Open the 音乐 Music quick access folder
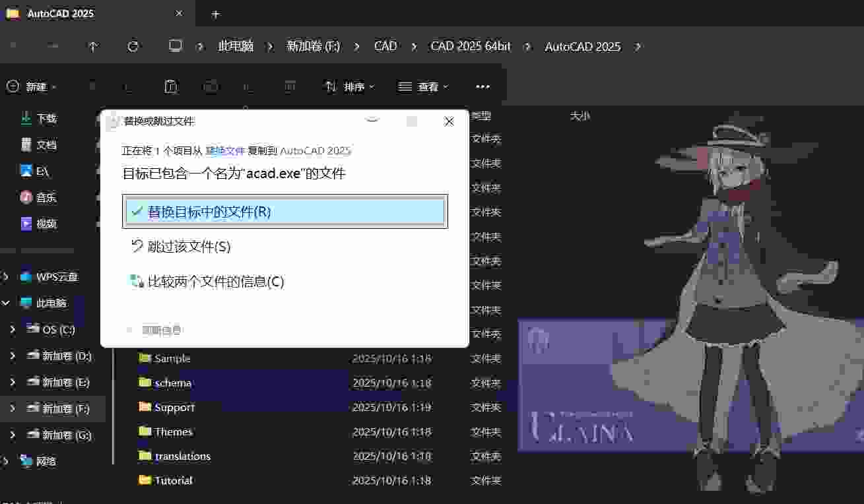The image size is (864, 504). 46,197
